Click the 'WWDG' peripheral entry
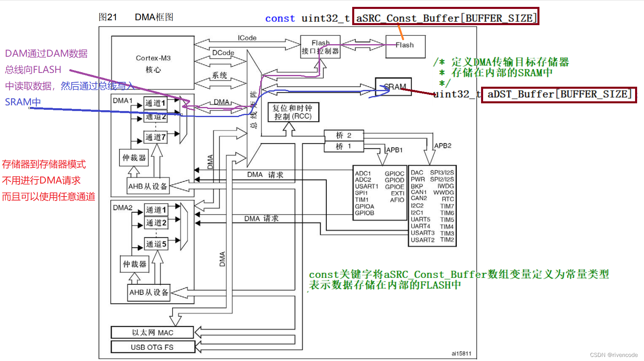The width and height of the screenshot is (644, 361). pos(443,192)
